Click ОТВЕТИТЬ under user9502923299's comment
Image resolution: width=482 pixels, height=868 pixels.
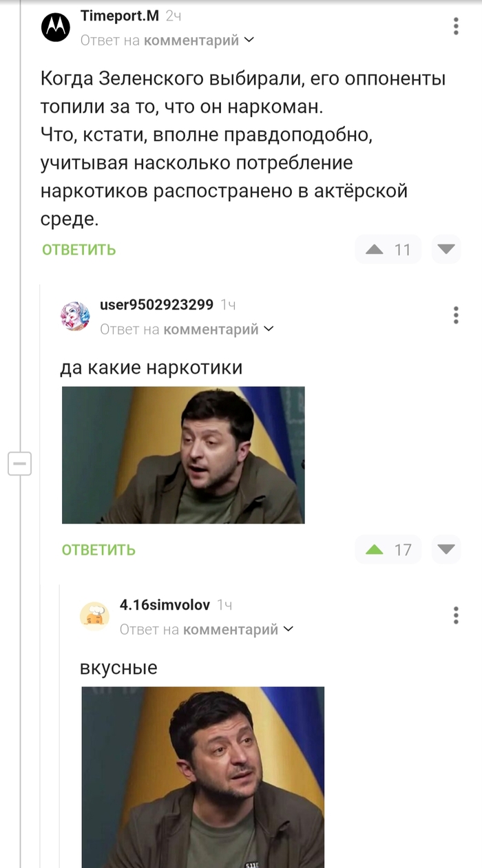(x=98, y=550)
